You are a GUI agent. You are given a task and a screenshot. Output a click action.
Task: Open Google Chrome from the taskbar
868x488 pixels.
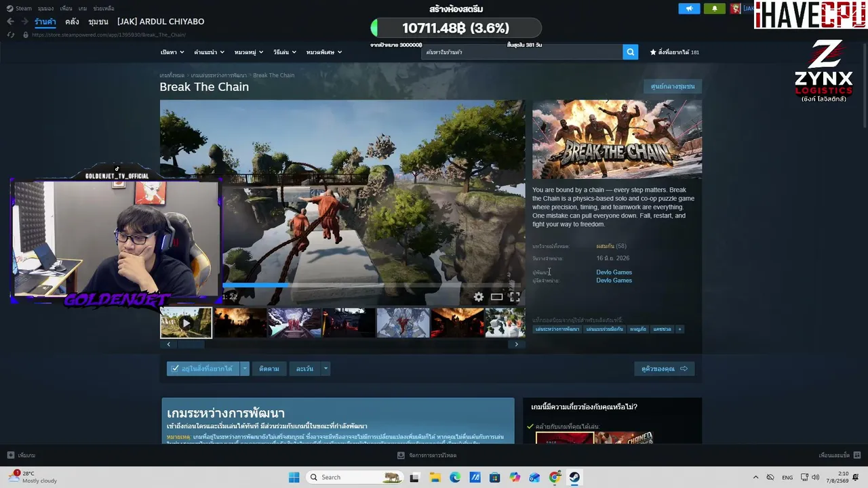[555, 477]
